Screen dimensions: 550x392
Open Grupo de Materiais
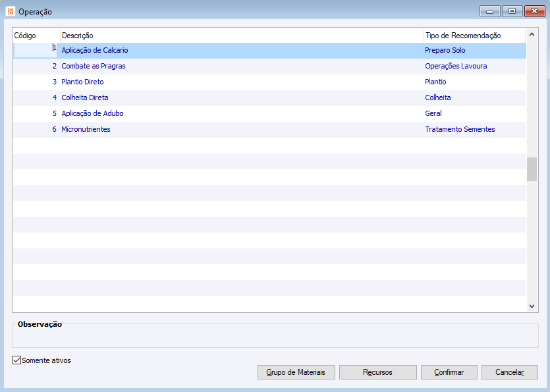[x=296, y=372]
